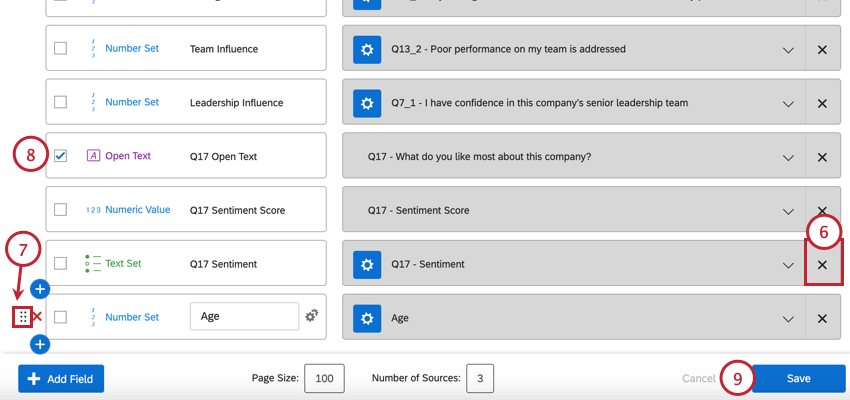Screen dimensions: 850x400
Task: Expand the Q13_2 source dropdown
Action: point(788,49)
